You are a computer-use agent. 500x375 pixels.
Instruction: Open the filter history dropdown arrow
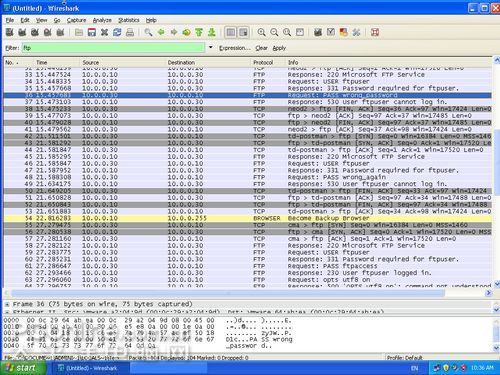tap(211, 47)
